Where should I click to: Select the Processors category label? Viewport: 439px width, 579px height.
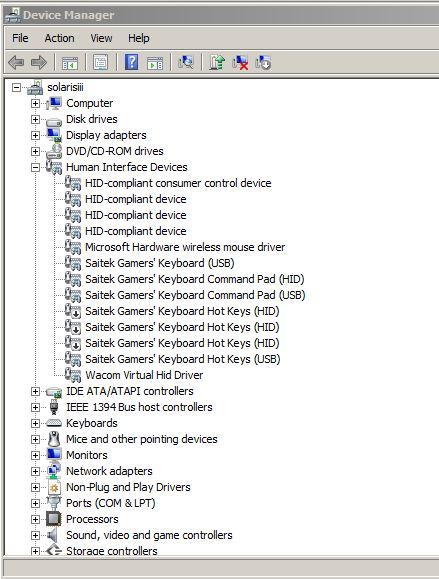coord(92,519)
